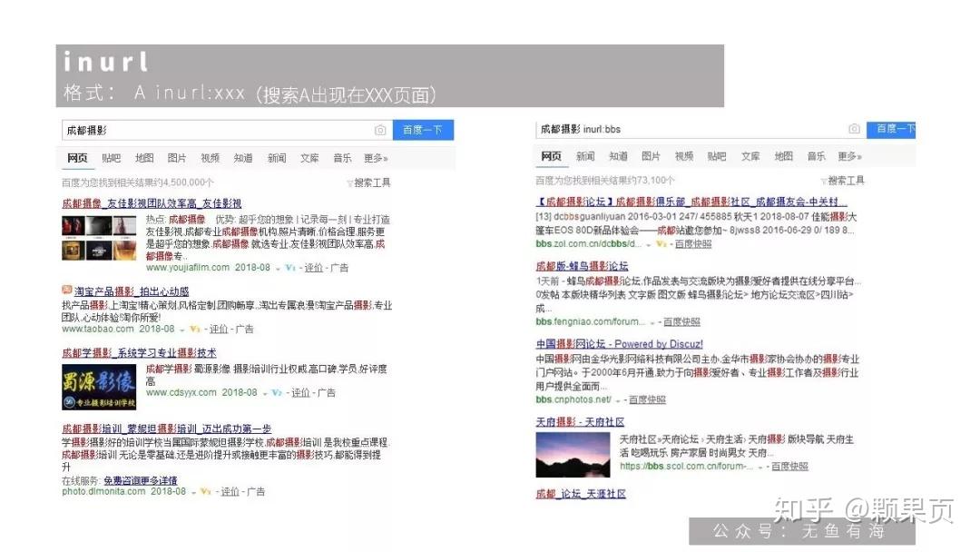Image resolution: width=980 pixels, height=552 pixels.
Task: Click the camera icon in the right search box
Action: pos(855,129)
